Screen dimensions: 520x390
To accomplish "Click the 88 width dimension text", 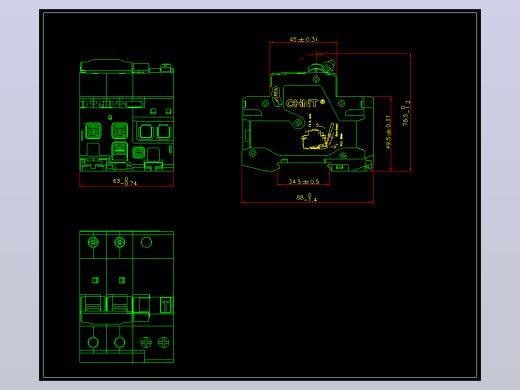I will click(x=306, y=197).
